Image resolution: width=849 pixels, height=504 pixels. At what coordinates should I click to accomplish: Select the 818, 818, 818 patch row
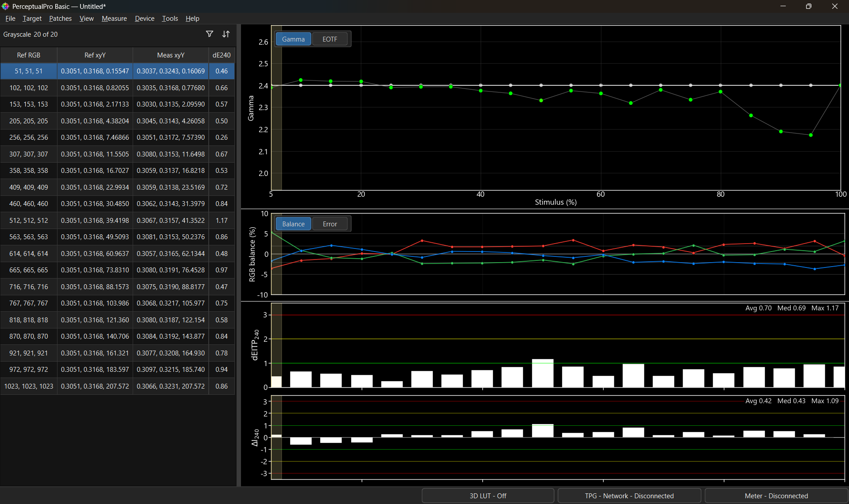tap(118, 320)
